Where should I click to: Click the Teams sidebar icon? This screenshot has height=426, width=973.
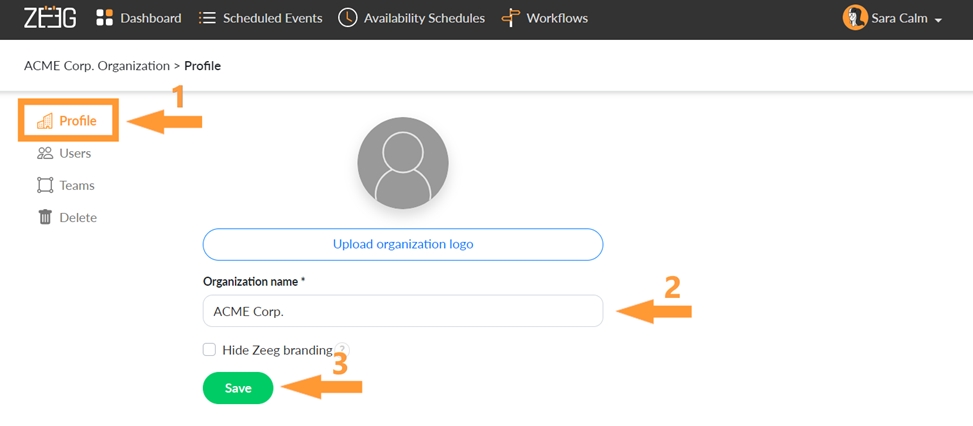(x=45, y=185)
